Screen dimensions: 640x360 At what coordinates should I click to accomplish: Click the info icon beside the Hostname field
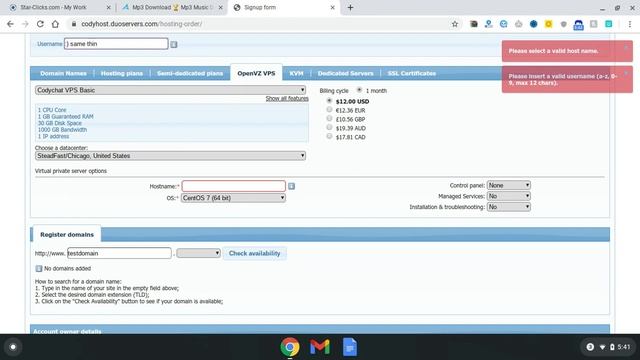coord(291,186)
